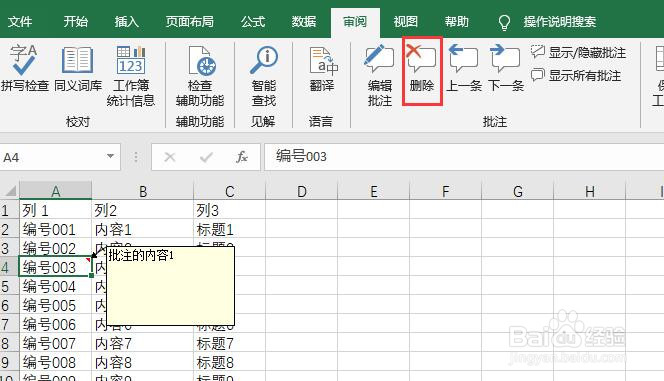The image size is (664, 381).
Task: Click cell 标题7
Action: coord(230,343)
